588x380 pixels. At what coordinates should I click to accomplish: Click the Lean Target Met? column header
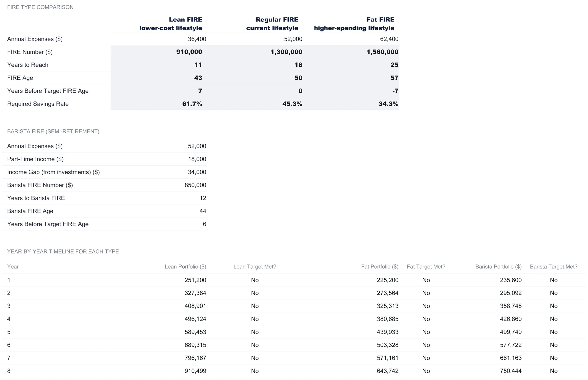(x=255, y=267)
